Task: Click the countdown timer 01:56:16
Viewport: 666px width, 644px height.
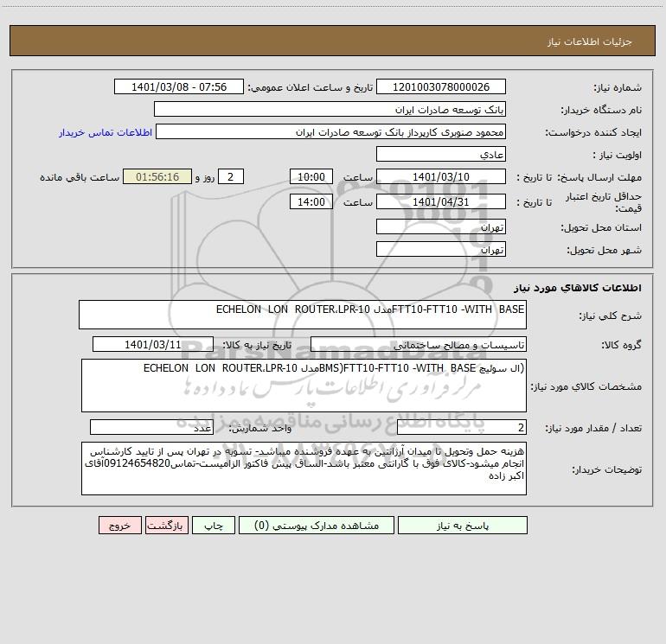Action: coord(157,177)
